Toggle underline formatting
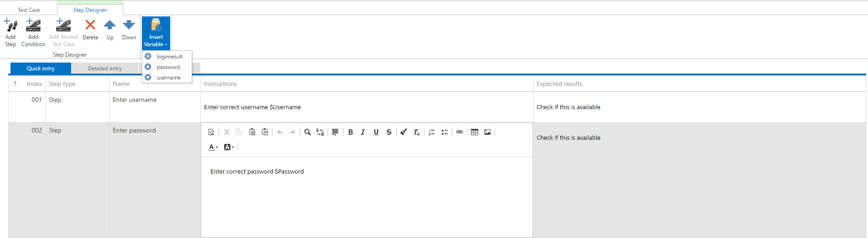The height and width of the screenshot is (238, 868). point(376,132)
